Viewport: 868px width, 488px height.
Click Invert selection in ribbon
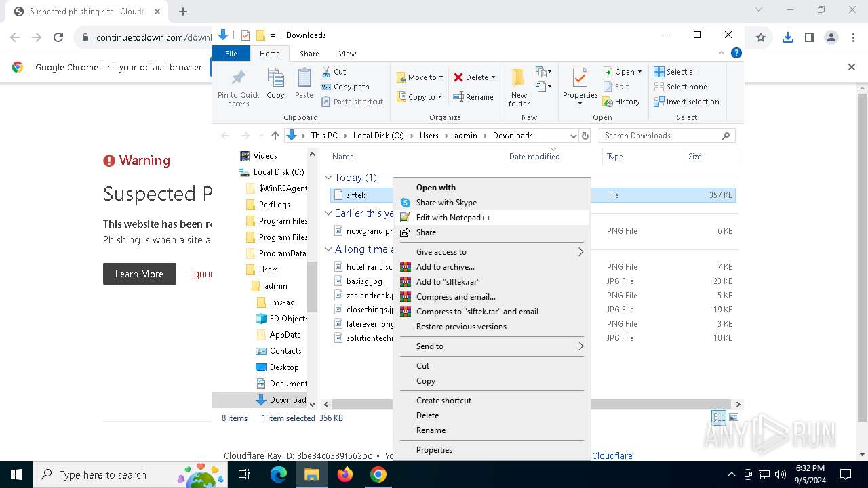click(x=686, y=102)
